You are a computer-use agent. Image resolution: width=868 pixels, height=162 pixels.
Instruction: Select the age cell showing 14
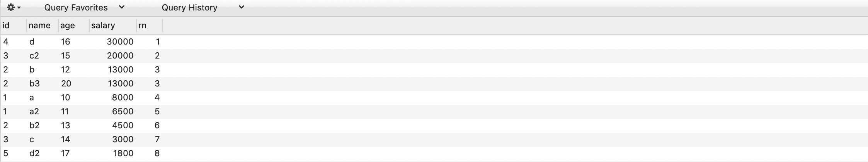[x=74, y=140]
